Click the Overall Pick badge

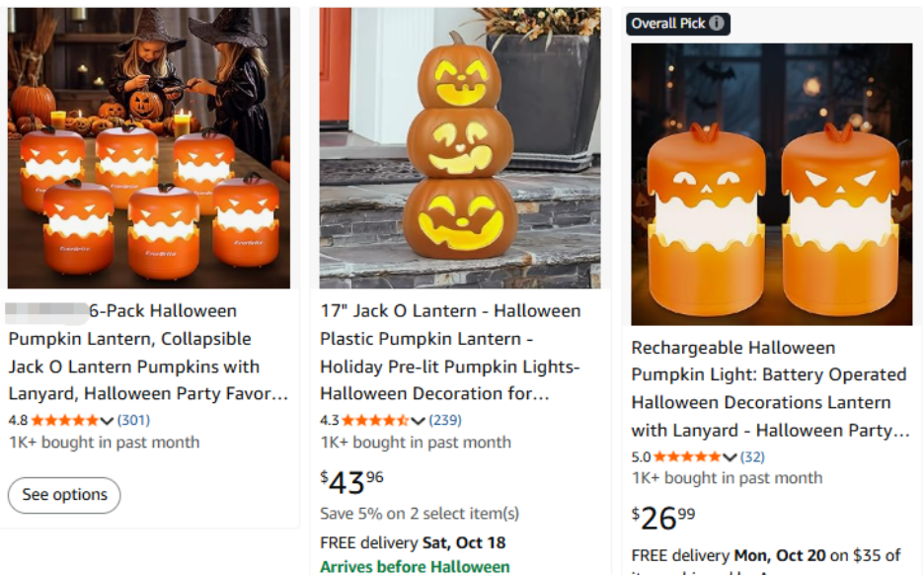tap(669, 24)
